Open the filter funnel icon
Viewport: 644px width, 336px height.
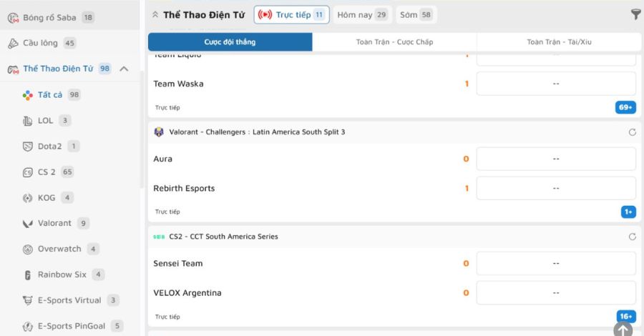pos(635,14)
